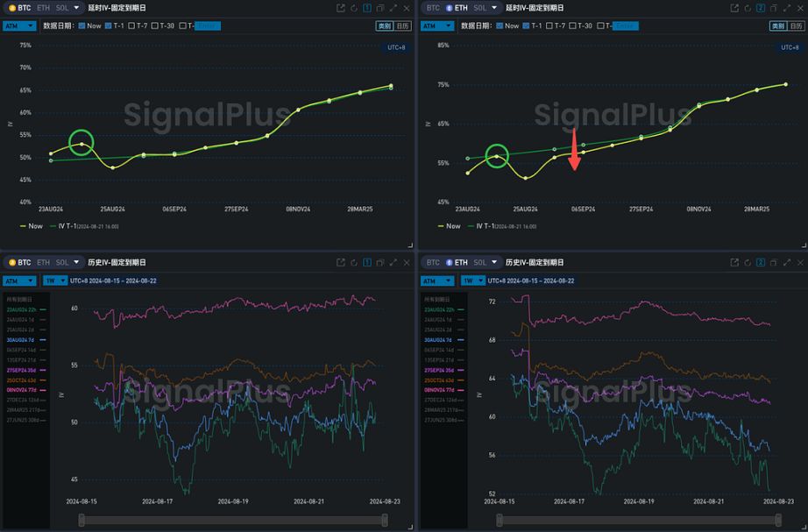Click the refresh icon on BTC 历史IV panel

354,262
